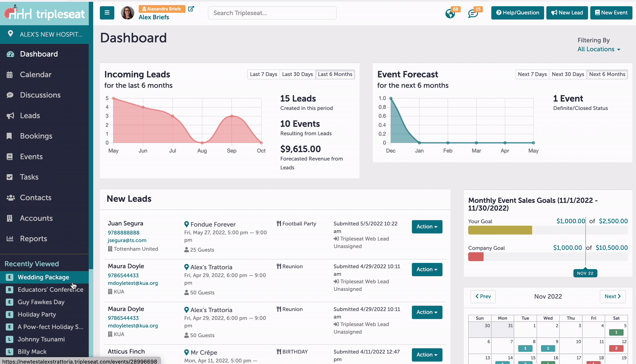Click the red 2 events badge on Nov 12
Image resolution: width=636 pixels, height=364 pixels.
616,348
